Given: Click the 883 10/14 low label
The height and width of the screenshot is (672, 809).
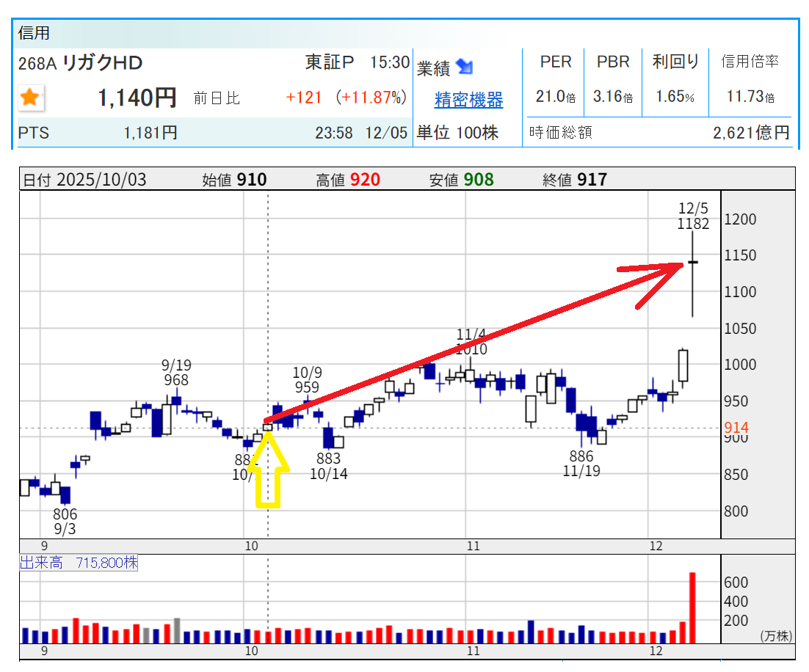Looking at the screenshot, I should (x=328, y=466).
